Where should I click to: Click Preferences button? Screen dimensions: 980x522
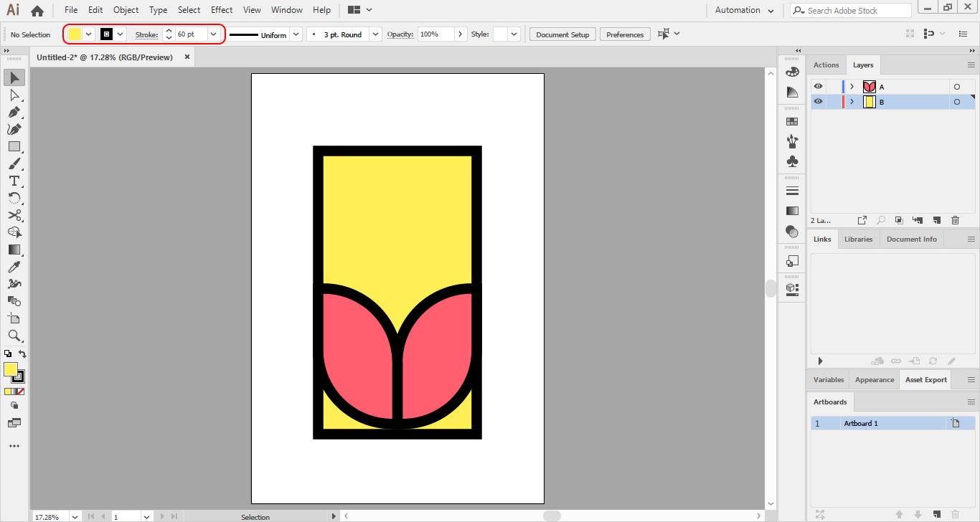tap(625, 34)
